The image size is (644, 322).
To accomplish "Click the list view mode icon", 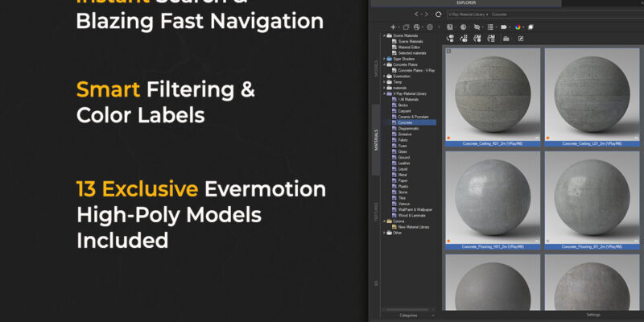I will [x=490, y=27].
